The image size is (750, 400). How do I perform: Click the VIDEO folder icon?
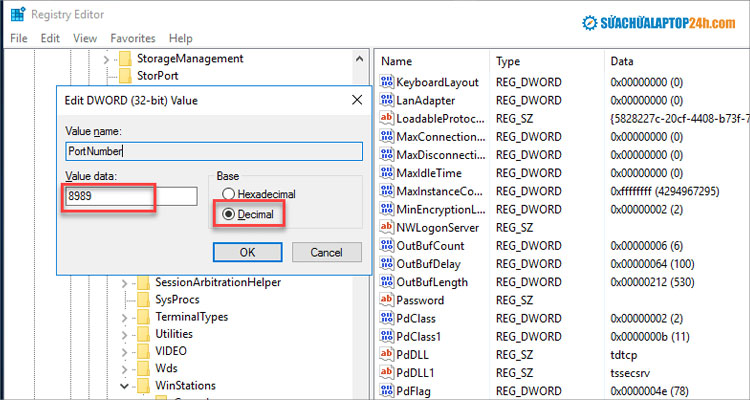pyautogui.click(x=143, y=351)
